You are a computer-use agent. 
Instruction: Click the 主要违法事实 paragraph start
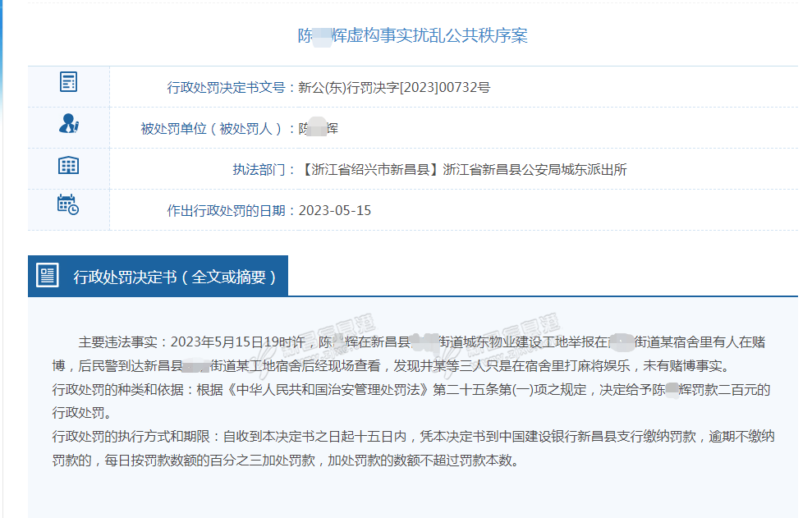[122, 342]
